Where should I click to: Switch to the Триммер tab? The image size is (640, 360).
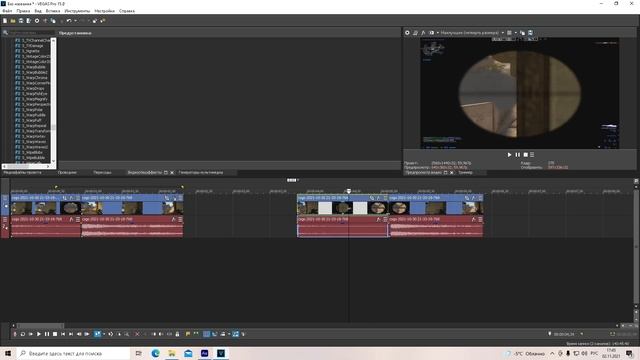tap(465, 173)
